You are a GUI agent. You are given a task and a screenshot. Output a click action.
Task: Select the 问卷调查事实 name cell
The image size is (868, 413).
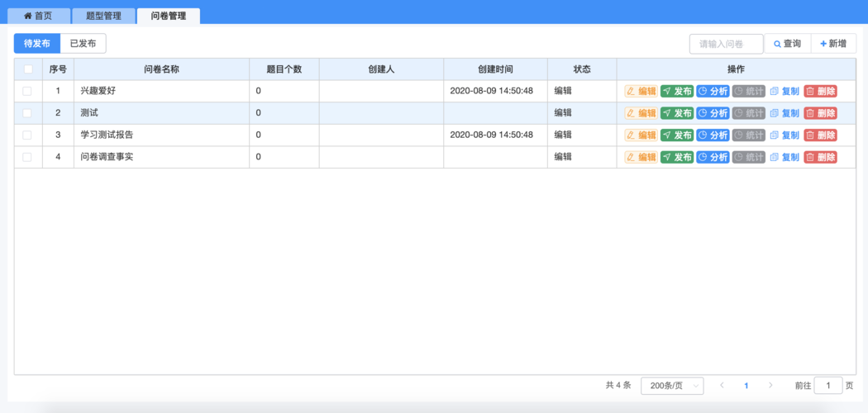161,157
